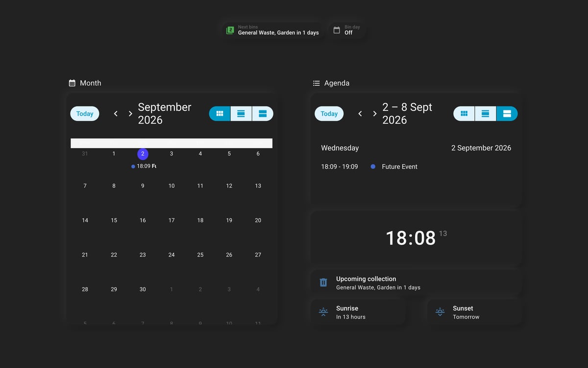This screenshot has height=368, width=588.
Task: Open the 18:09 event on September 2
Action: tap(144, 166)
